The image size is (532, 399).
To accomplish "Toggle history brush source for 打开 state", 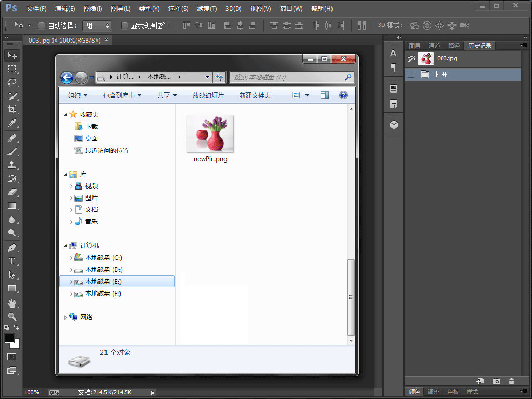I will coord(411,75).
